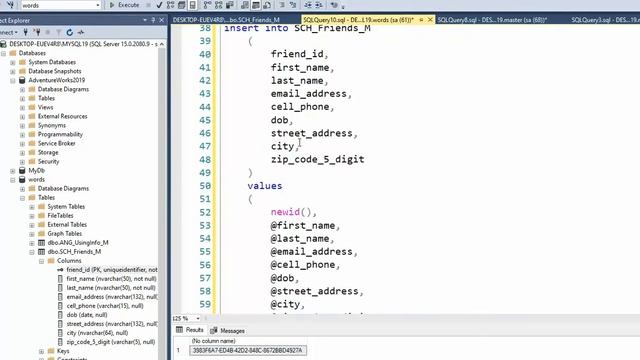Pin the SQLQuery10.sql tab
This screenshot has width=640, height=360.
[x=421, y=20]
